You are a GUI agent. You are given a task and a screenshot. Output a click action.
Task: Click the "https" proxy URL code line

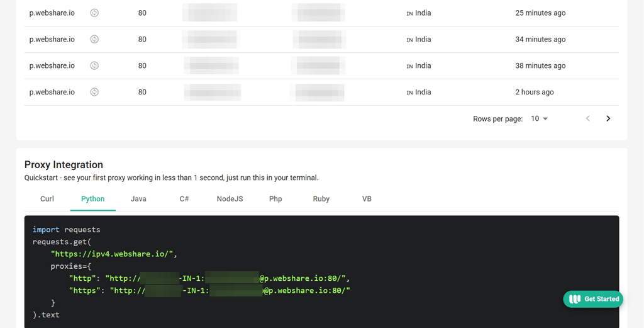[209, 291]
